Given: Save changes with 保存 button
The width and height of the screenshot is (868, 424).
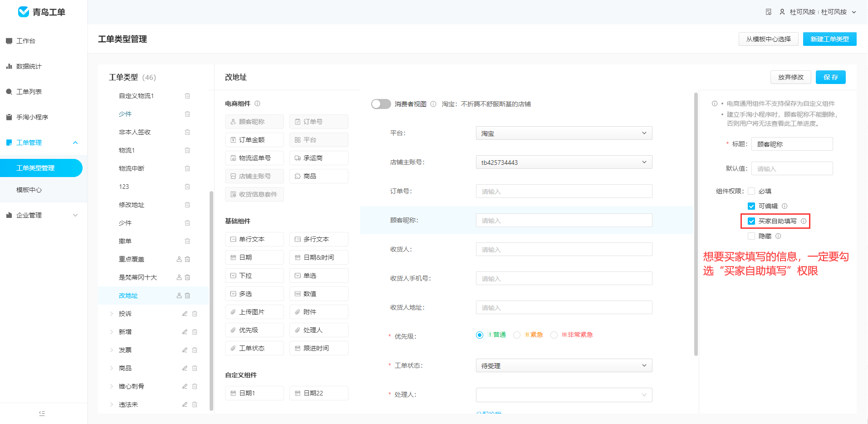Looking at the screenshot, I should 831,77.
